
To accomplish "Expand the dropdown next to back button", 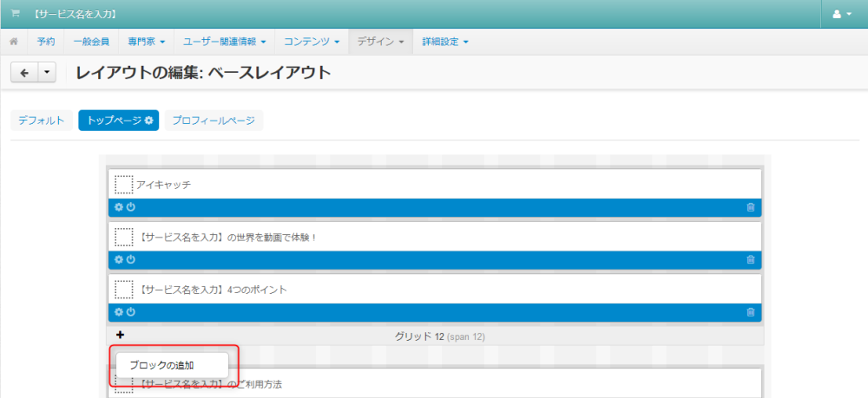I will (47, 73).
